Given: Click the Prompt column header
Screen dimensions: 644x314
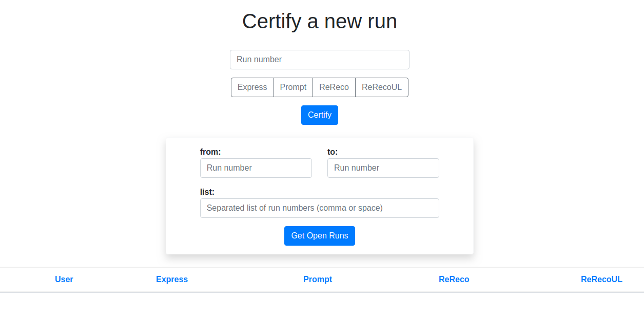Looking at the screenshot, I should tap(318, 280).
